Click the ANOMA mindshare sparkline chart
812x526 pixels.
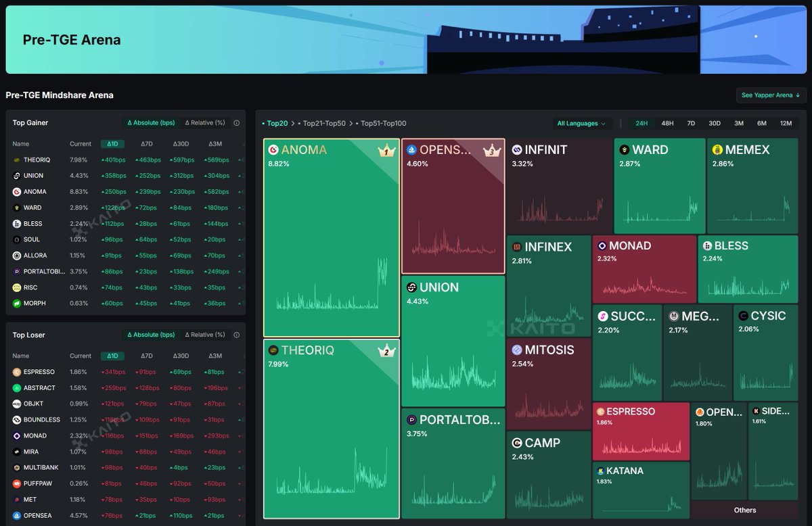(x=332, y=284)
